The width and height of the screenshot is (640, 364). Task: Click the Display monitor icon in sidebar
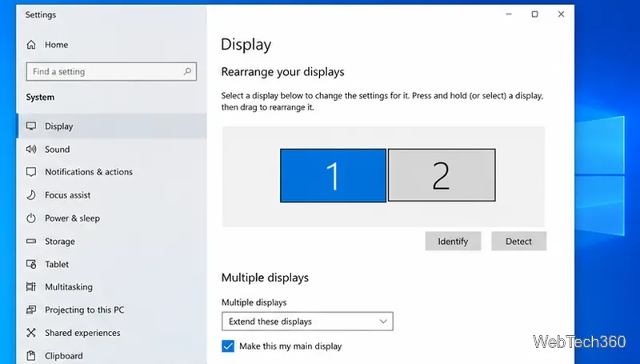coord(31,126)
